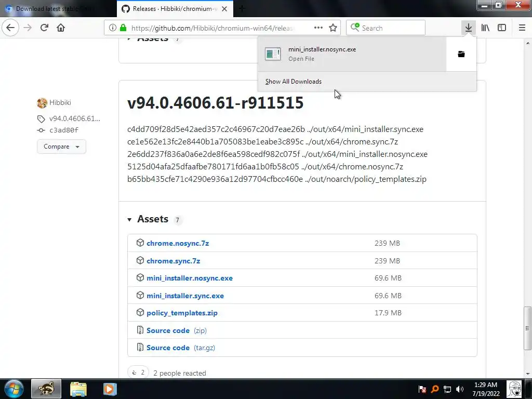Click the network tray icon
This screenshot has width=532, height=399.
pyautogui.click(x=447, y=389)
